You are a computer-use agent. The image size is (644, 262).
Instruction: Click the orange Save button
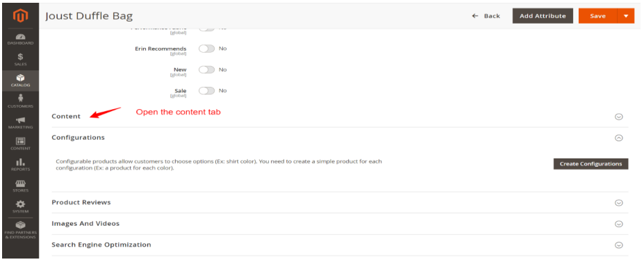point(598,16)
